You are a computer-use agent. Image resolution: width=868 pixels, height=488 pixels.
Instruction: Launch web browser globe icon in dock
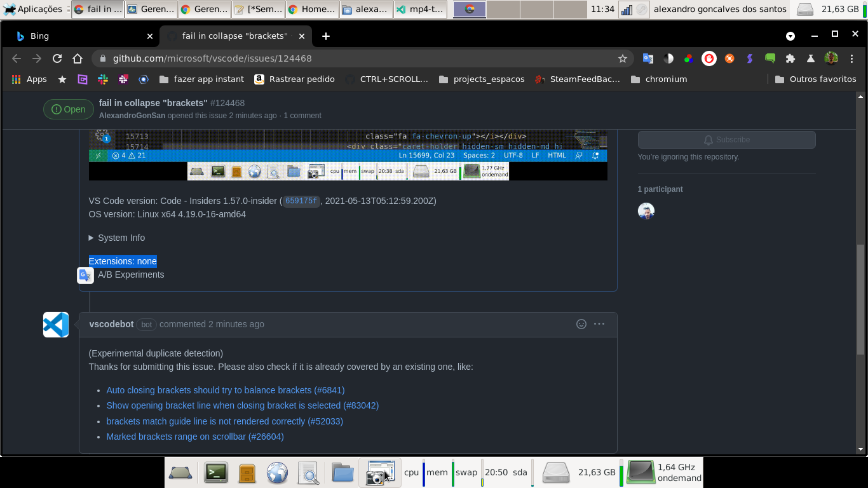pos(277,473)
